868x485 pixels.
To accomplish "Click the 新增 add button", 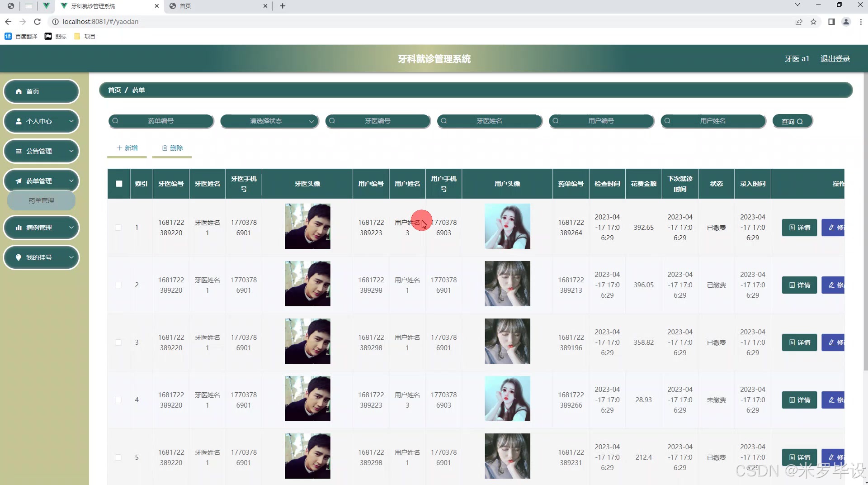I will coord(127,148).
